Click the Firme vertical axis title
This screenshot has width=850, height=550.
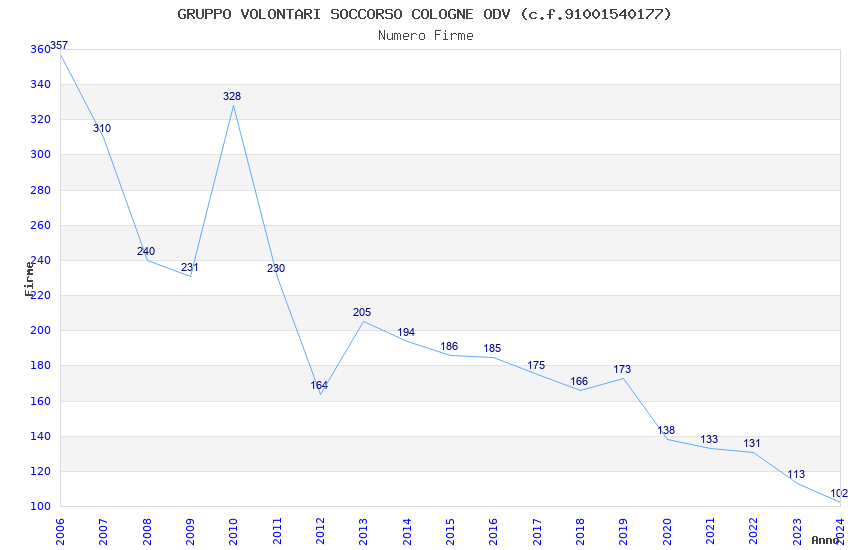pyautogui.click(x=29, y=279)
